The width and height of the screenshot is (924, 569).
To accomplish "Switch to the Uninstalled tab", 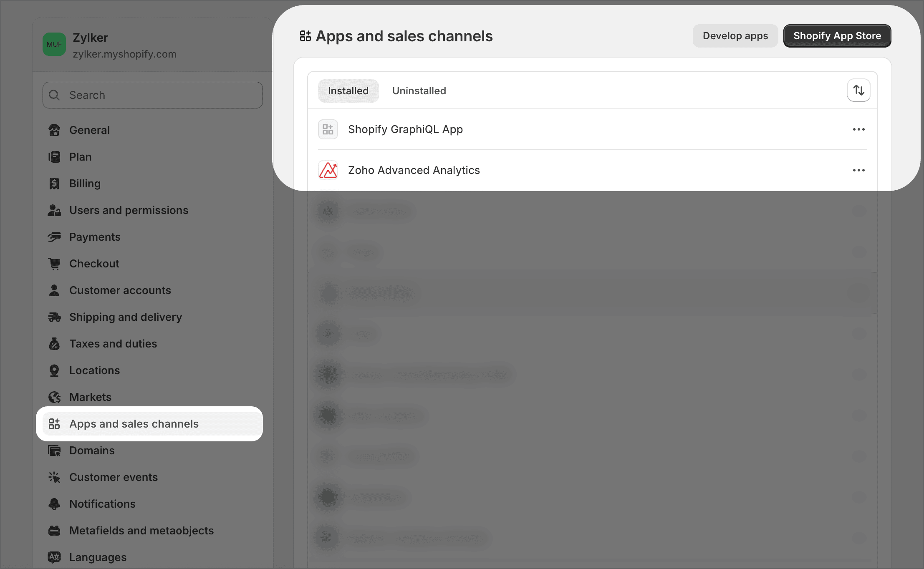I will tap(419, 91).
